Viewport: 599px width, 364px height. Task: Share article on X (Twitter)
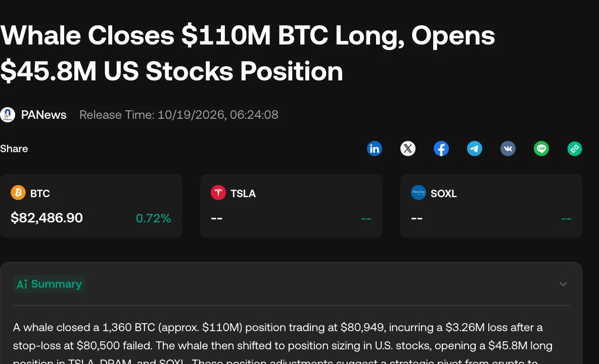click(407, 149)
